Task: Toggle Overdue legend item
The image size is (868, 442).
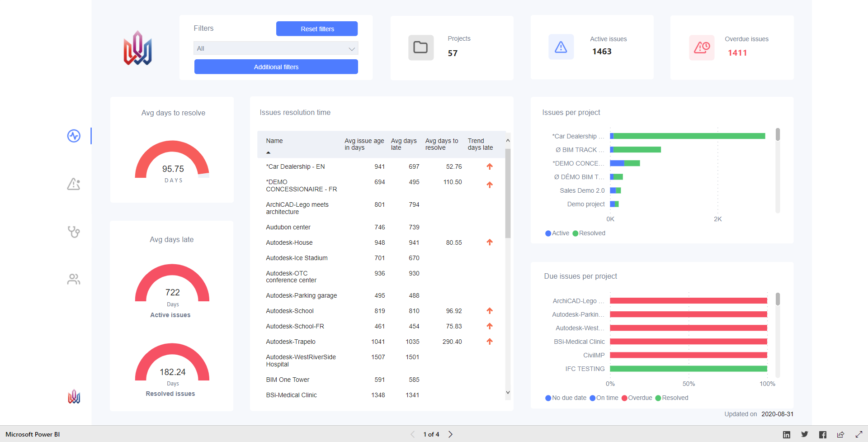Action: [637, 398]
